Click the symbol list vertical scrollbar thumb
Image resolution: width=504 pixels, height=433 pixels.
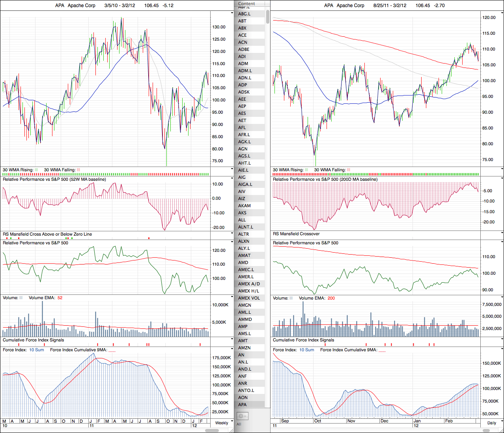pos(268,17)
